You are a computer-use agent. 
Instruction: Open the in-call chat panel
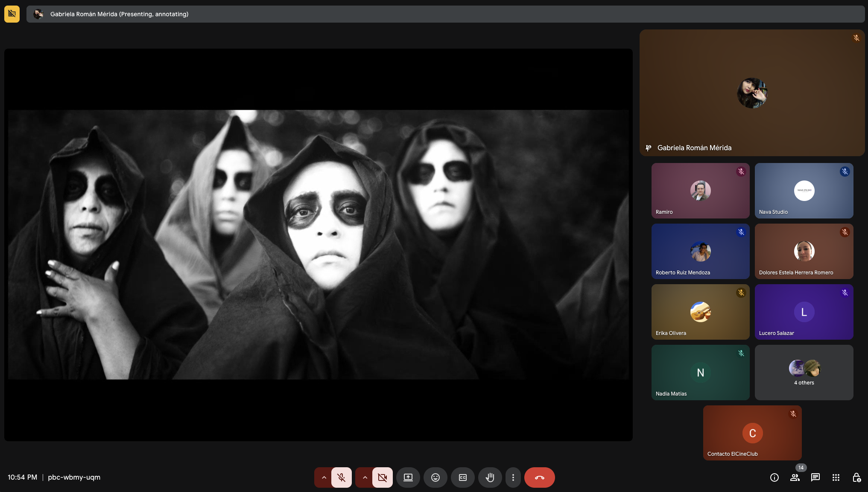(x=815, y=477)
